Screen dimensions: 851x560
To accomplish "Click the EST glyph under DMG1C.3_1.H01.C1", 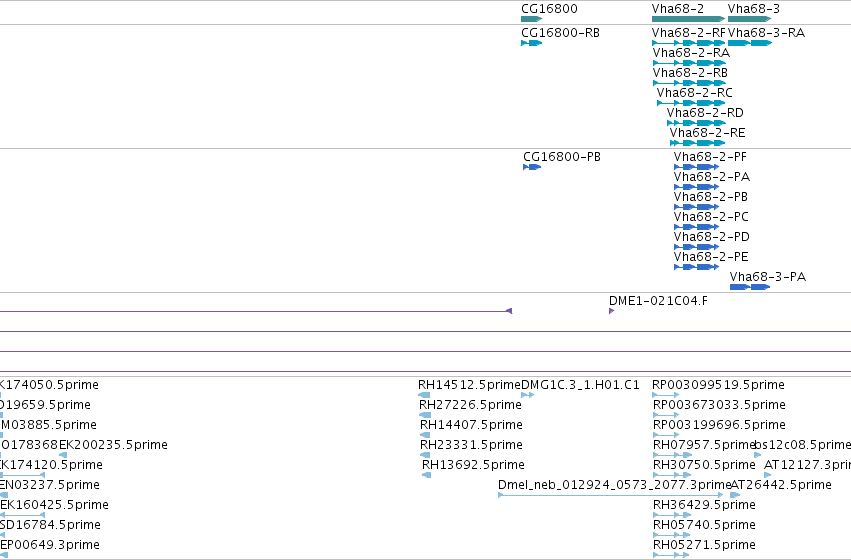I will [528, 395].
